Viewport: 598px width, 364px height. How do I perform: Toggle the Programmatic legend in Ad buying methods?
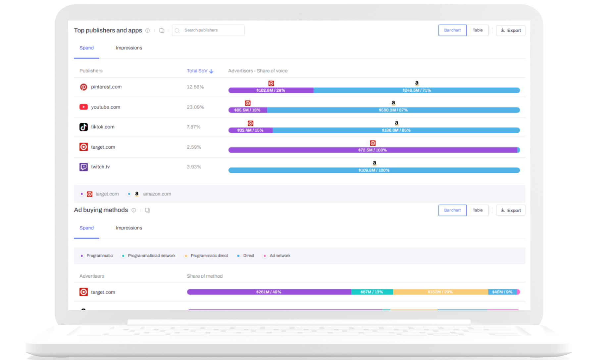(96, 255)
